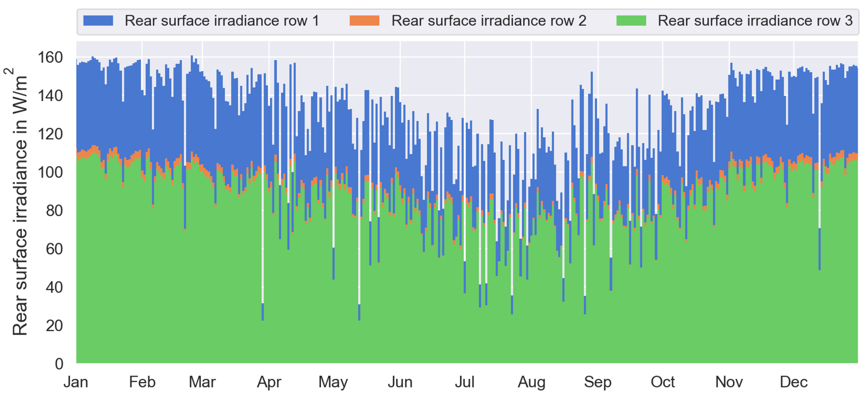Click the blue row 1 legend swatch

coord(98,20)
